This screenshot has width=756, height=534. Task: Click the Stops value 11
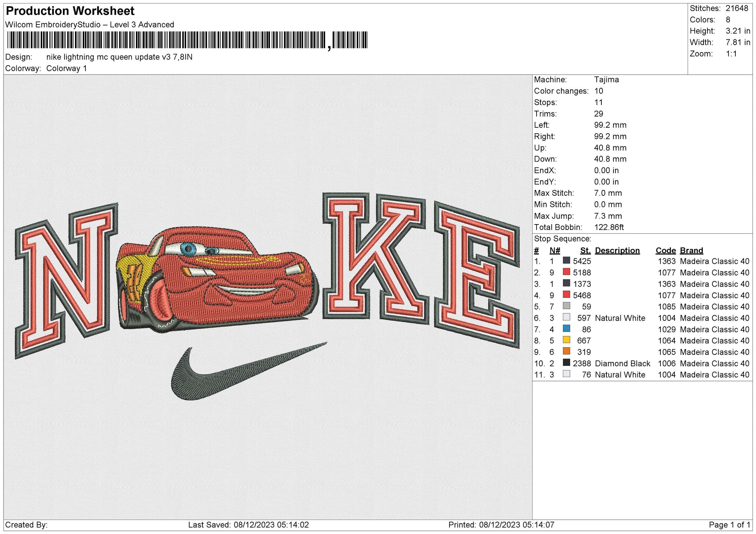[598, 103]
